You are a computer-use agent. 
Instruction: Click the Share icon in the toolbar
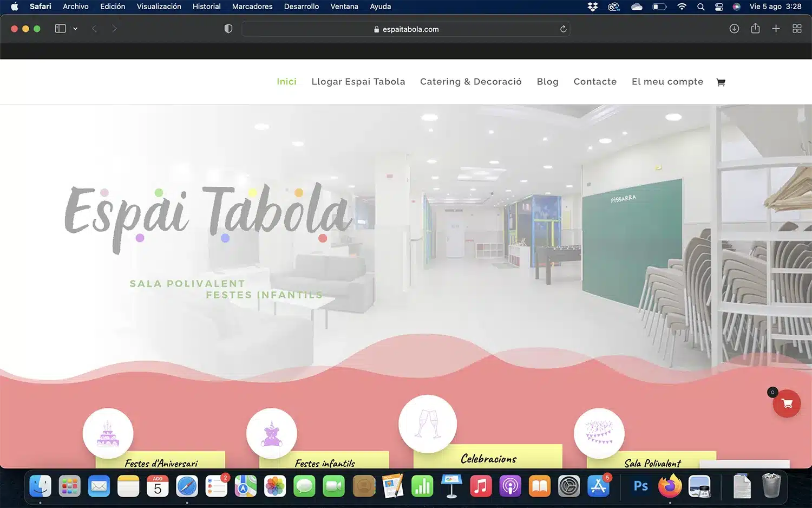coord(755,29)
